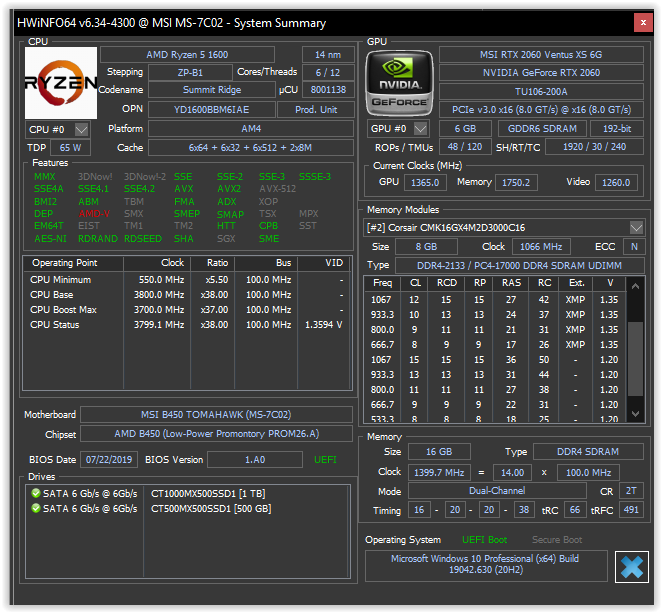Select the CPU Minimum row
The width and height of the screenshot is (662, 613).
click(187, 279)
